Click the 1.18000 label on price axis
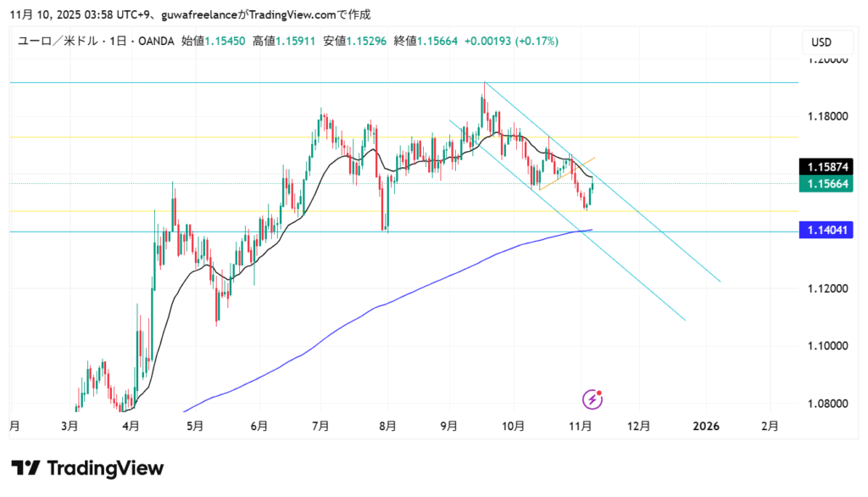This screenshot has width=868, height=497. tap(826, 116)
